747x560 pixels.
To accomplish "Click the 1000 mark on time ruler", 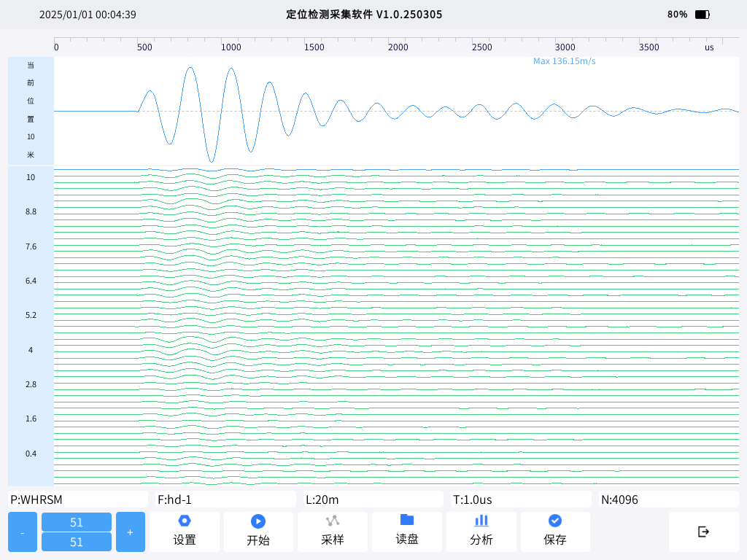I will (x=231, y=47).
